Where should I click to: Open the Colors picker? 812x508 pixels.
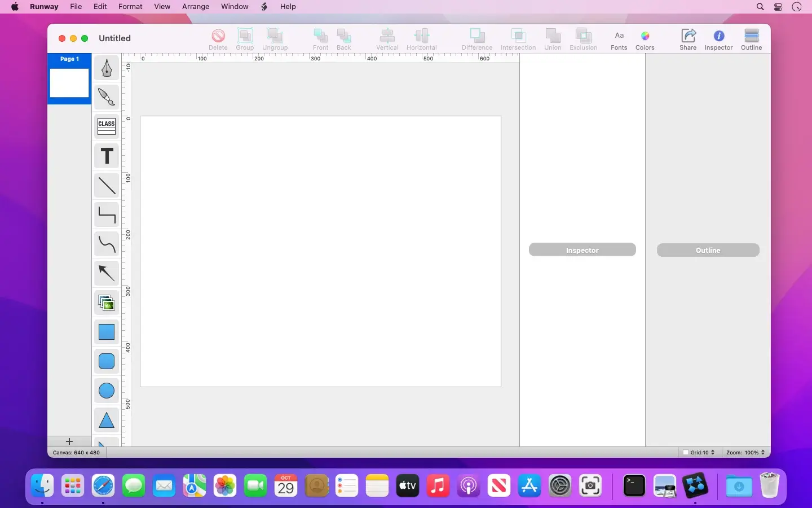pyautogui.click(x=645, y=39)
